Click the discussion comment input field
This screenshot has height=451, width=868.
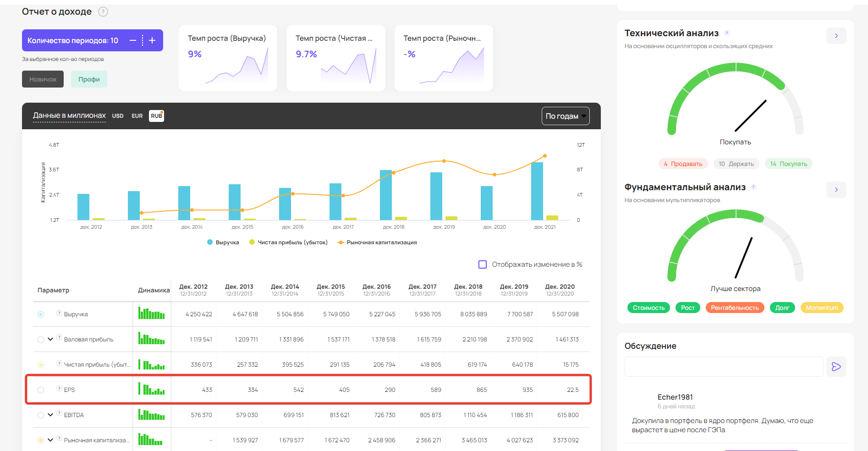click(x=724, y=367)
